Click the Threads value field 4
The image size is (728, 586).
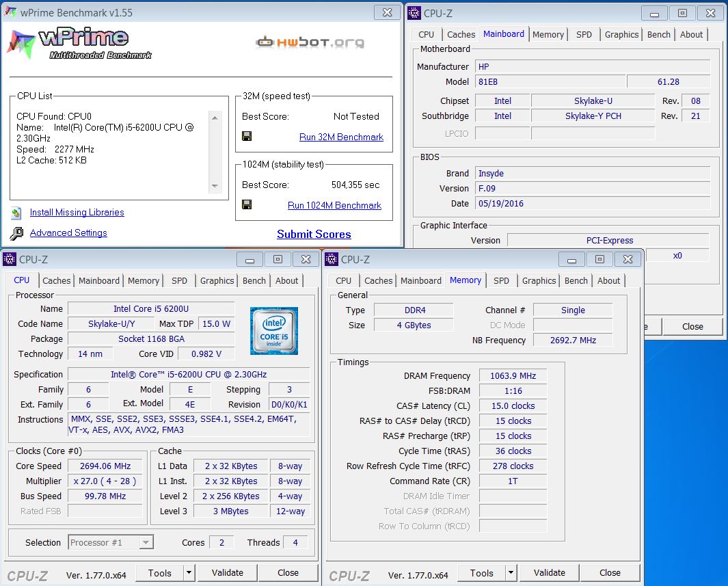pos(295,542)
